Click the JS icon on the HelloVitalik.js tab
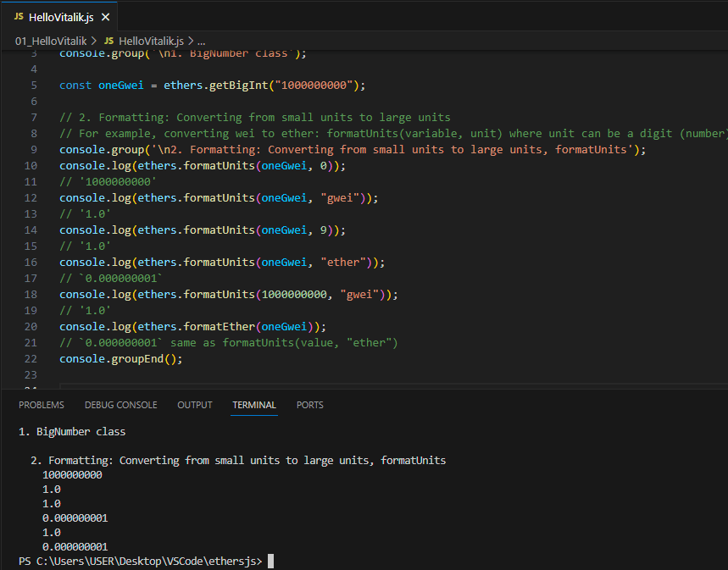728x570 pixels. click(19, 17)
